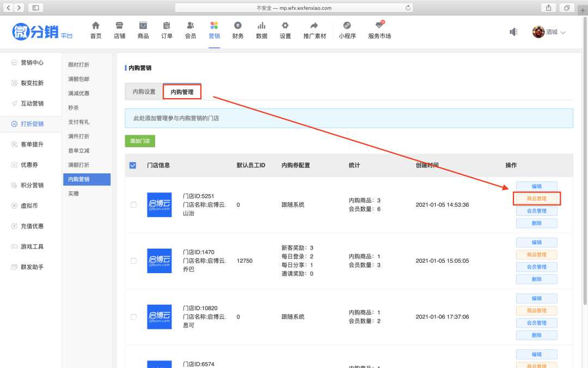This screenshot has width=588, height=368.
Task: Toggle the browser sidebar icon
Action: 35,8
